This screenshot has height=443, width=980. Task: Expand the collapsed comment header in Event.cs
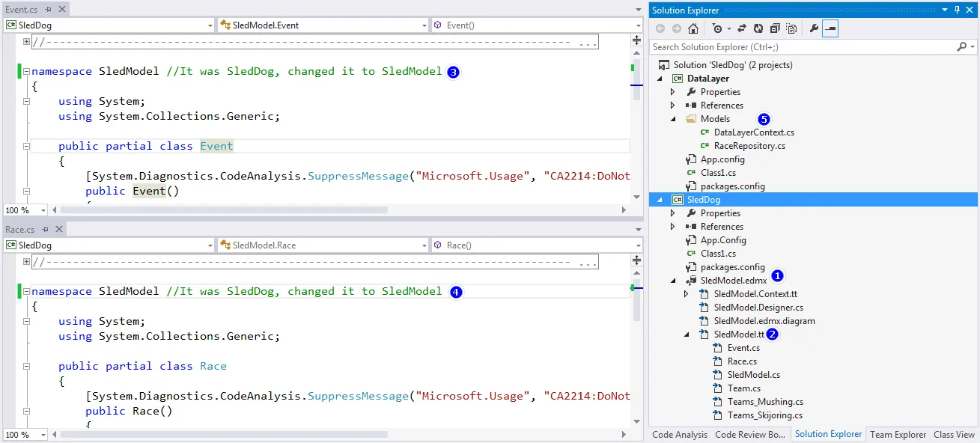(x=26, y=43)
